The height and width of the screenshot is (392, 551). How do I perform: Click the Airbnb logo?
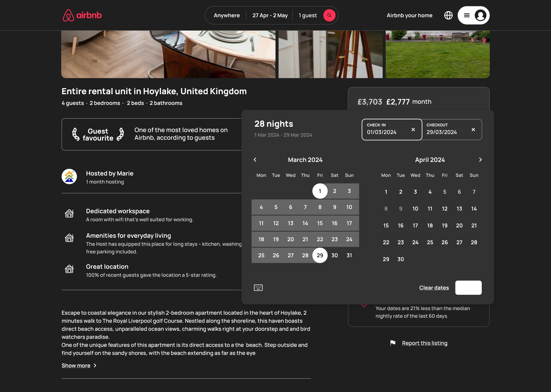coord(82,15)
